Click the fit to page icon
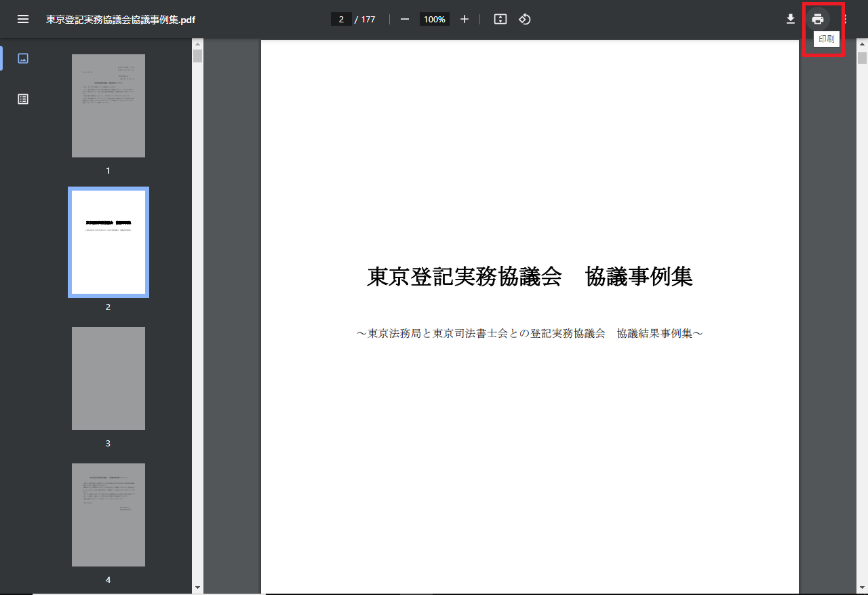Image resolution: width=868 pixels, height=595 pixels. (x=500, y=19)
